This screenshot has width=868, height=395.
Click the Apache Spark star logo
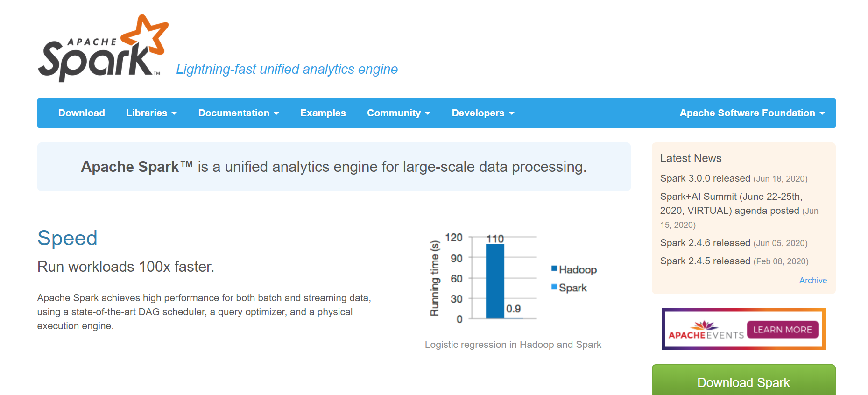pyautogui.click(x=146, y=35)
